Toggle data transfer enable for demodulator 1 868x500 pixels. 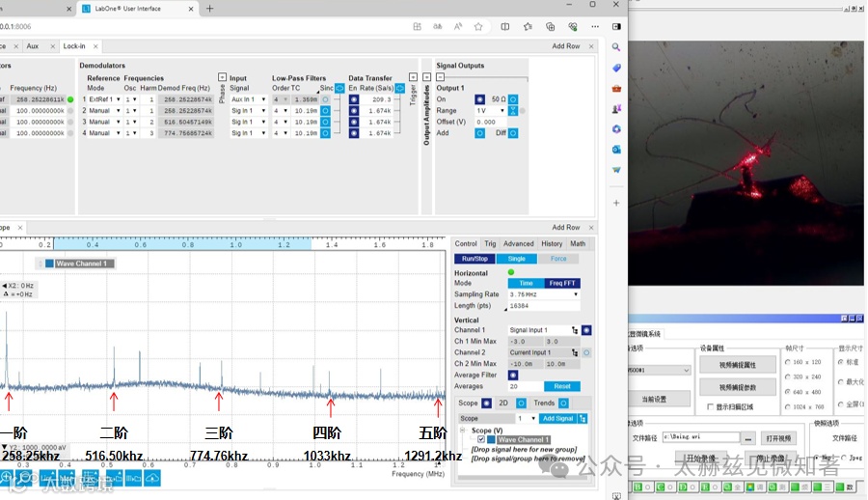354,99
